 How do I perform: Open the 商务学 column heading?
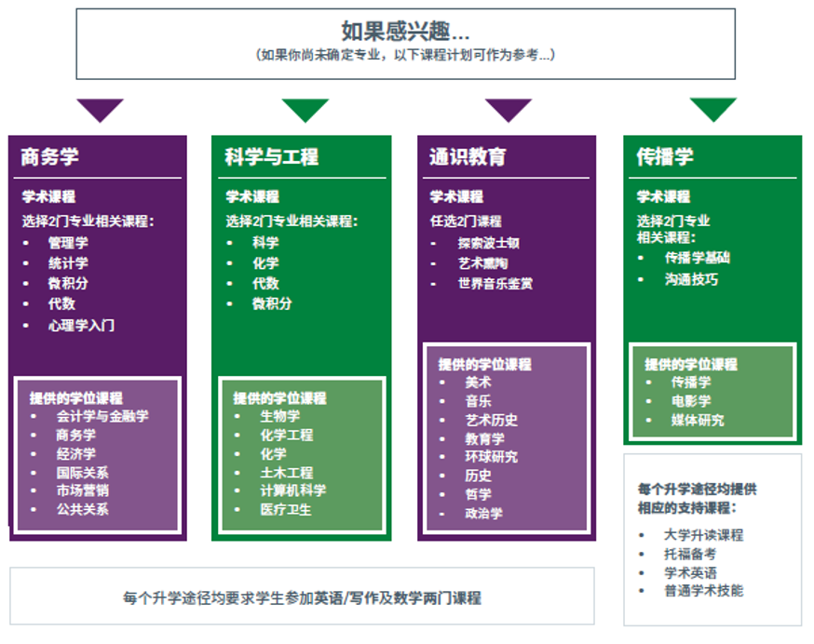tap(49, 157)
